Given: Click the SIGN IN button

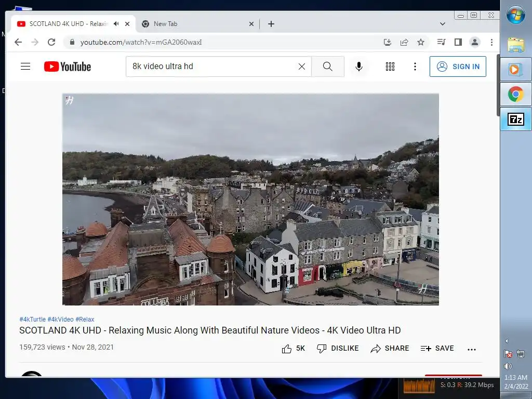Looking at the screenshot, I should pos(458,66).
